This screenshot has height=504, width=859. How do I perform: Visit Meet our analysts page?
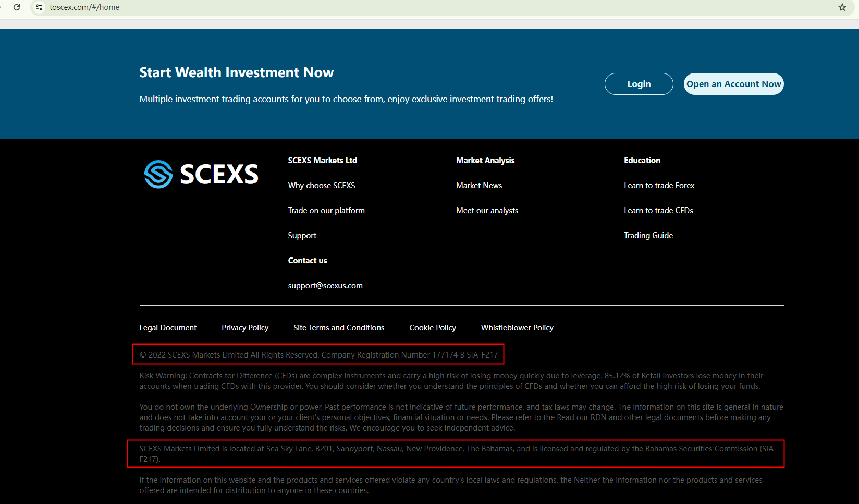tap(487, 211)
